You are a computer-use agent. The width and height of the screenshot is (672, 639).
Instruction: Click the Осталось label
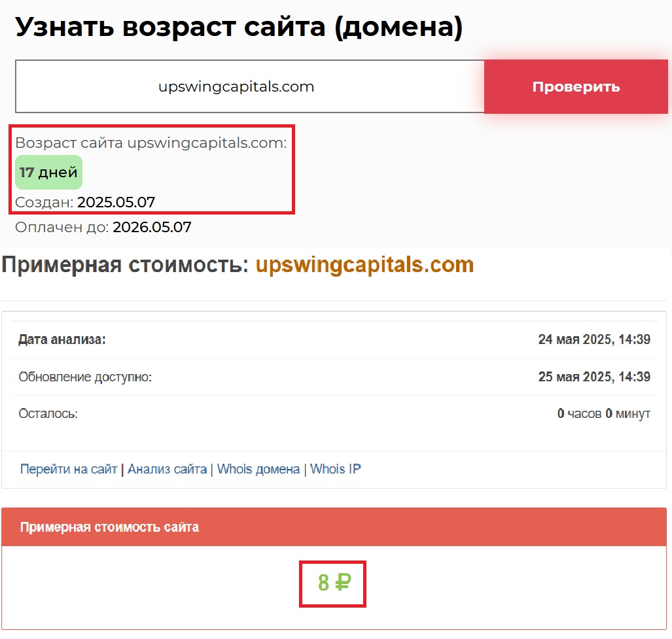click(x=48, y=414)
